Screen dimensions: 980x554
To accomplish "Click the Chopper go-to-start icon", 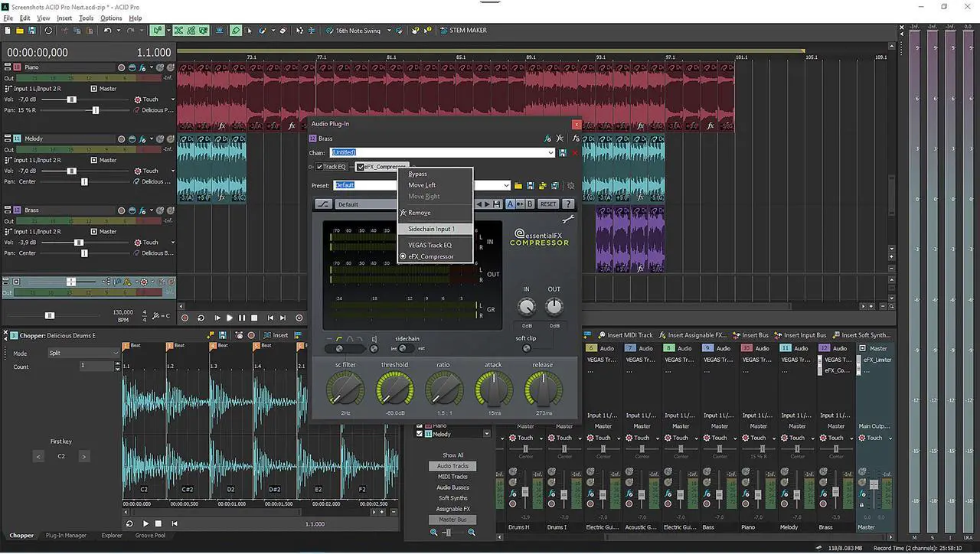I will (x=175, y=523).
